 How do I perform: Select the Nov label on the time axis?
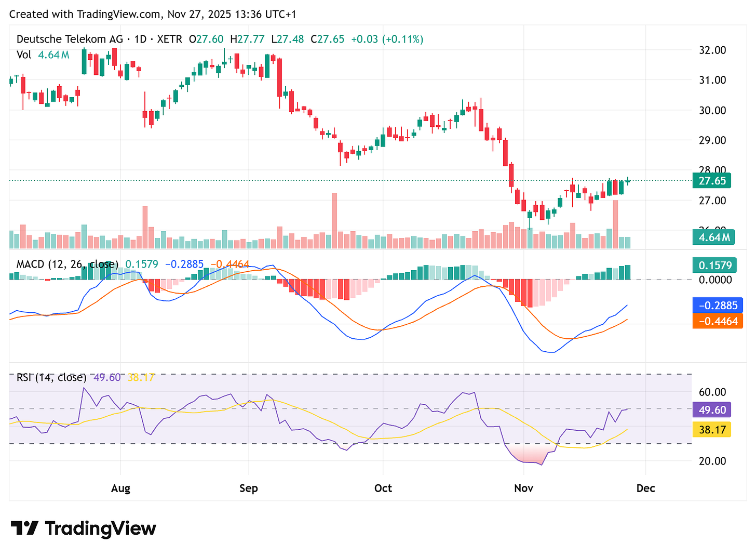(523, 488)
